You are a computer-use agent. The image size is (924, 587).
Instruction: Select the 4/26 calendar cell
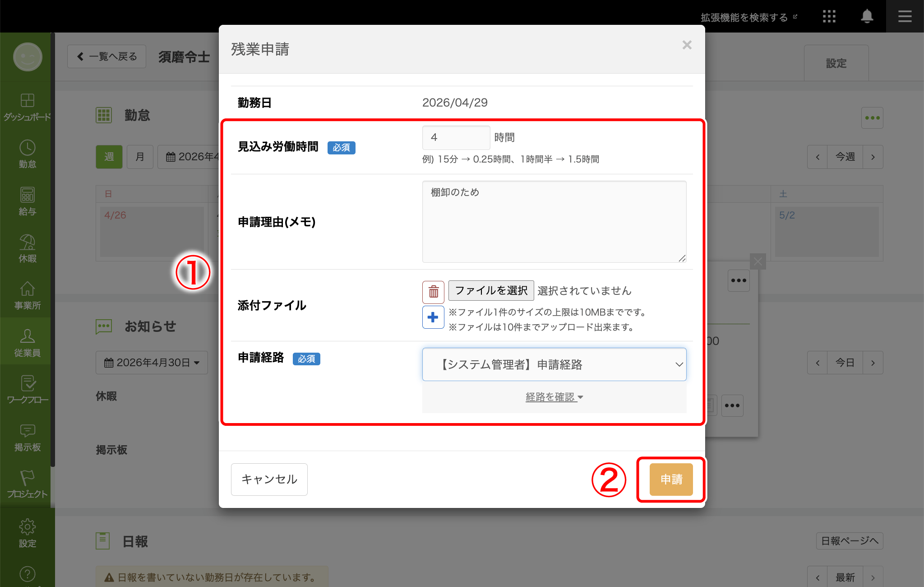152,232
